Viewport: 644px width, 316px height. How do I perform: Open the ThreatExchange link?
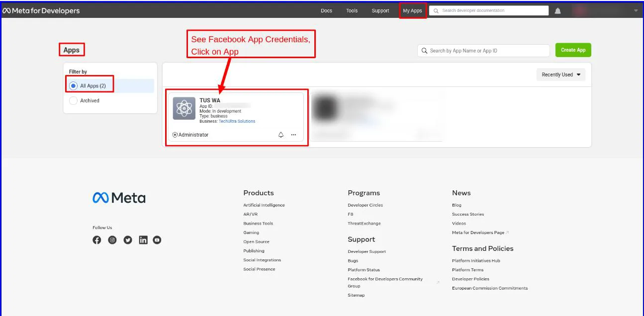point(364,224)
